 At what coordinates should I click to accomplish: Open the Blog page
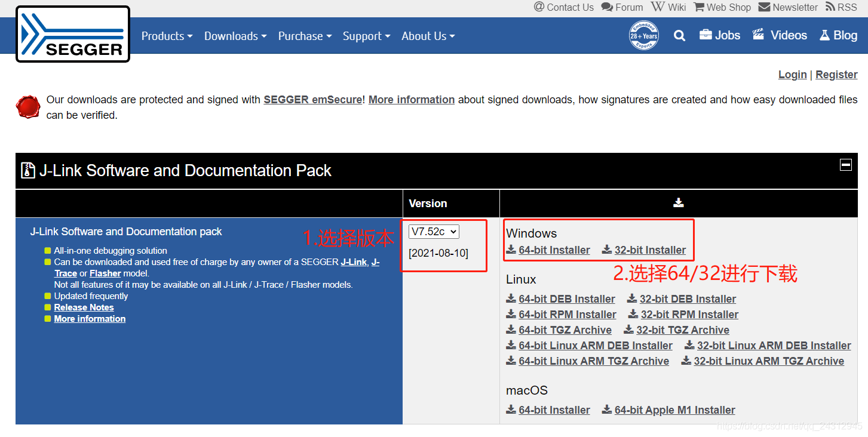838,35
